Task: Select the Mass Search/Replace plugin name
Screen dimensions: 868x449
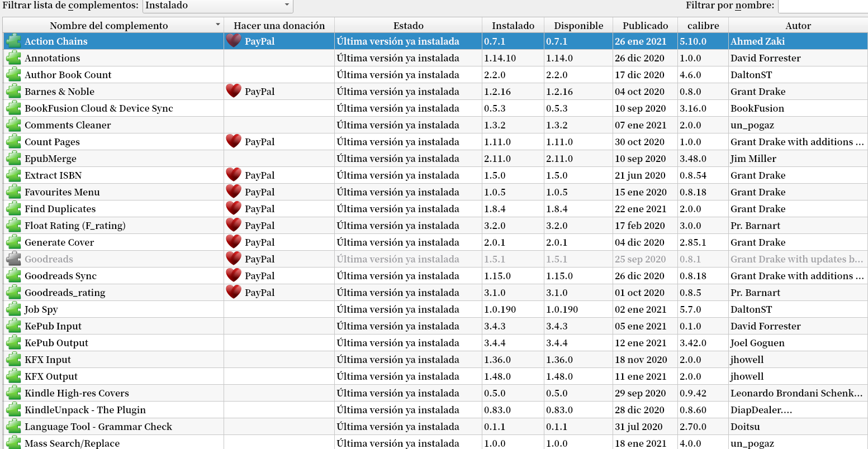Action: (72, 443)
